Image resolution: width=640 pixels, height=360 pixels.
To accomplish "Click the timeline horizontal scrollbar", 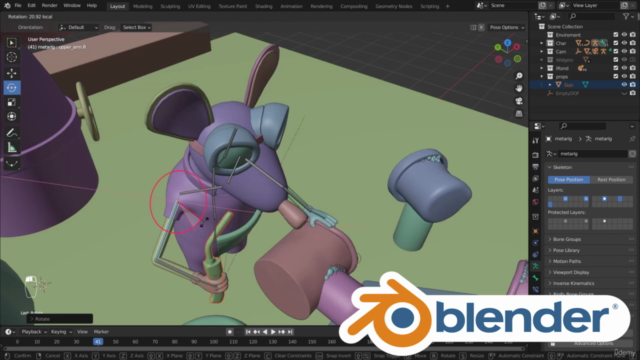I will [264, 349].
